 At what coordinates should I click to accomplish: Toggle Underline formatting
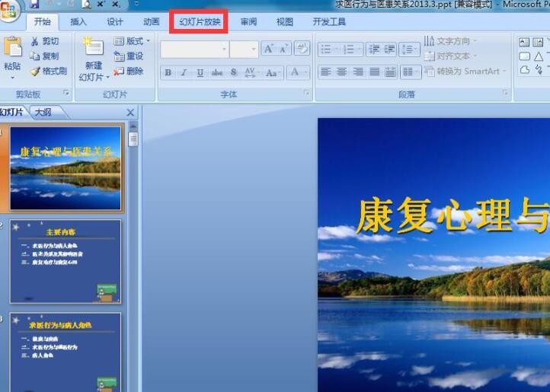pos(200,72)
